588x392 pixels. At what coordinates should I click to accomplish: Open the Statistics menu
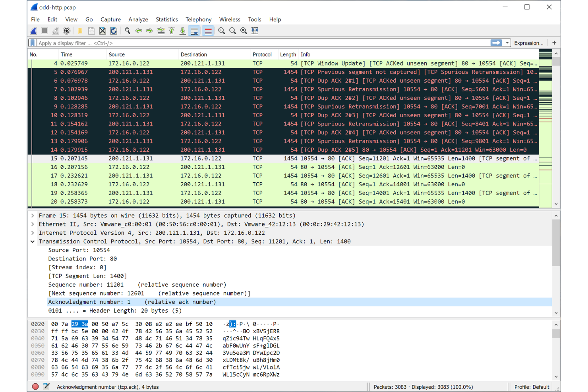tap(166, 19)
